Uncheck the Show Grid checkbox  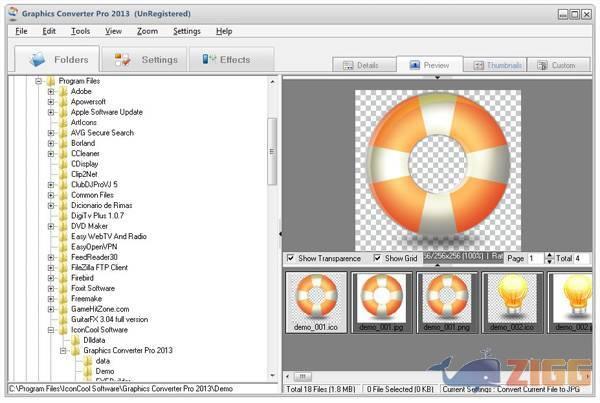(x=377, y=258)
